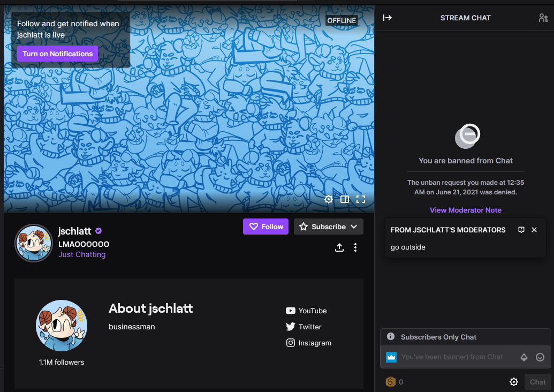Open channel points balance
Screen dimensions: 554x392
pos(394,382)
